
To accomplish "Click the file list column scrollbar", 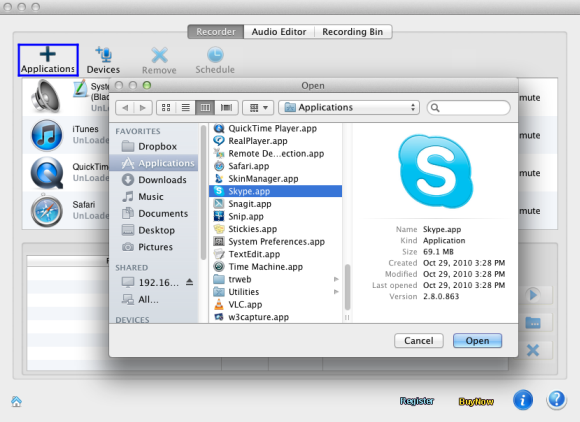I will click(x=347, y=287).
